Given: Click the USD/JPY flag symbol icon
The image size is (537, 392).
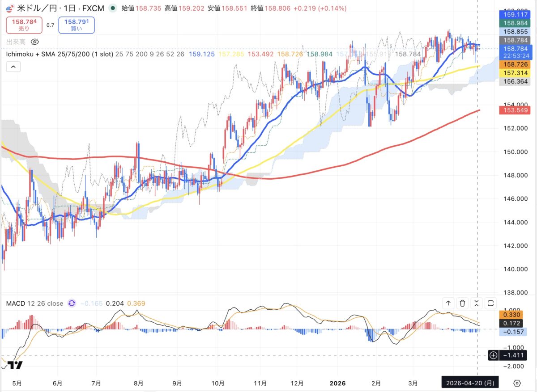Looking at the screenshot, I should [x=9, y=8].
